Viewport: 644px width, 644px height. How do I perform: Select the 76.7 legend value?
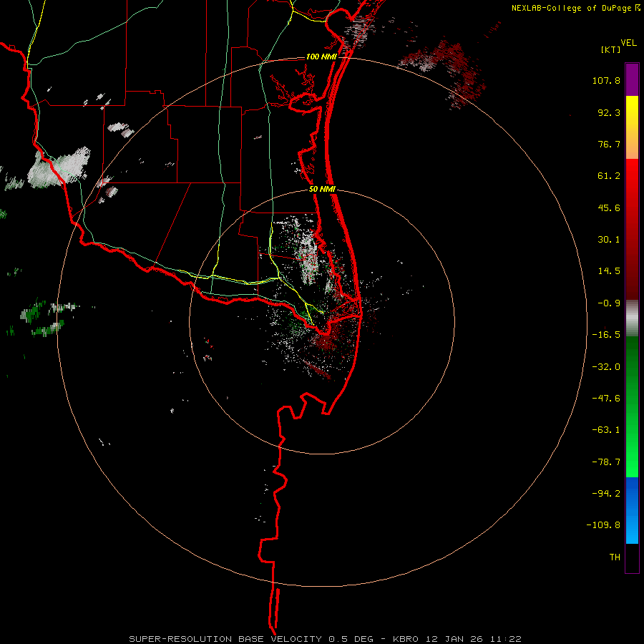tap(609, 144)
